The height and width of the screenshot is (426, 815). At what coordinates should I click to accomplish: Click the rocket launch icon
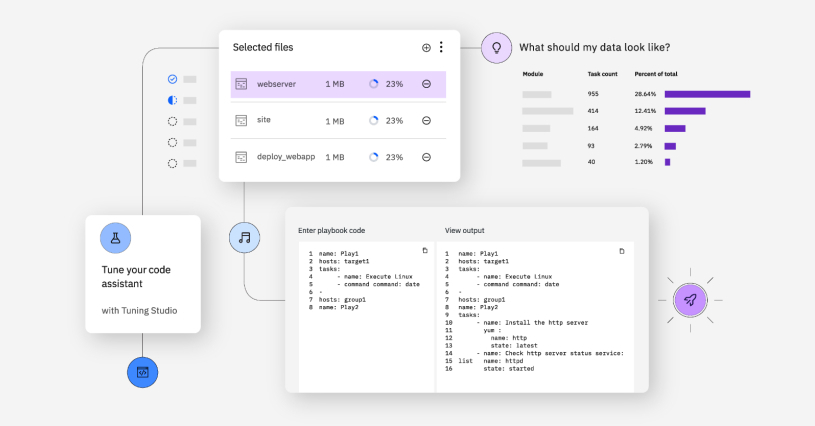690,299
